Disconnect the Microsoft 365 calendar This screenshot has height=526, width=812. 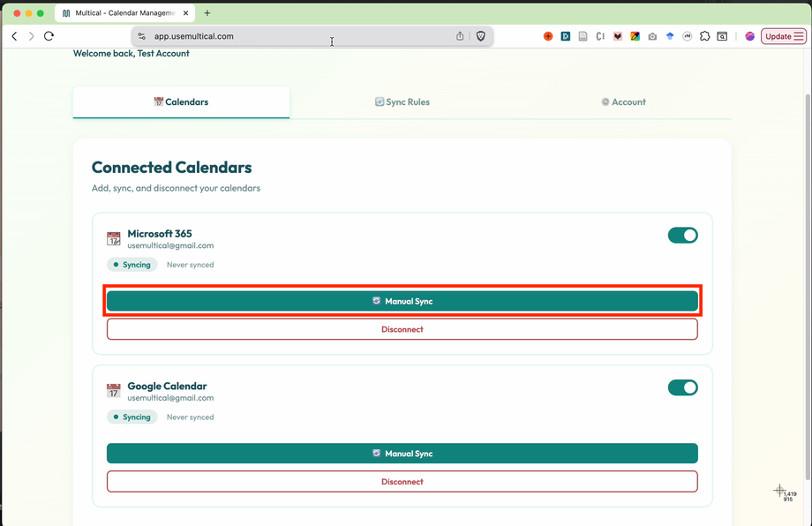(x=402, y=328)
